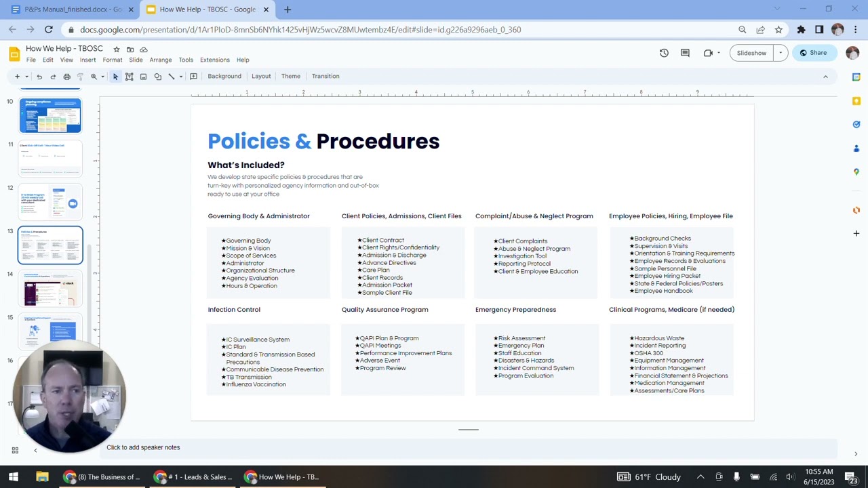868x488 pixels.
Task: Open Chrome tab search chevron
Action: [x=777, y=9]
